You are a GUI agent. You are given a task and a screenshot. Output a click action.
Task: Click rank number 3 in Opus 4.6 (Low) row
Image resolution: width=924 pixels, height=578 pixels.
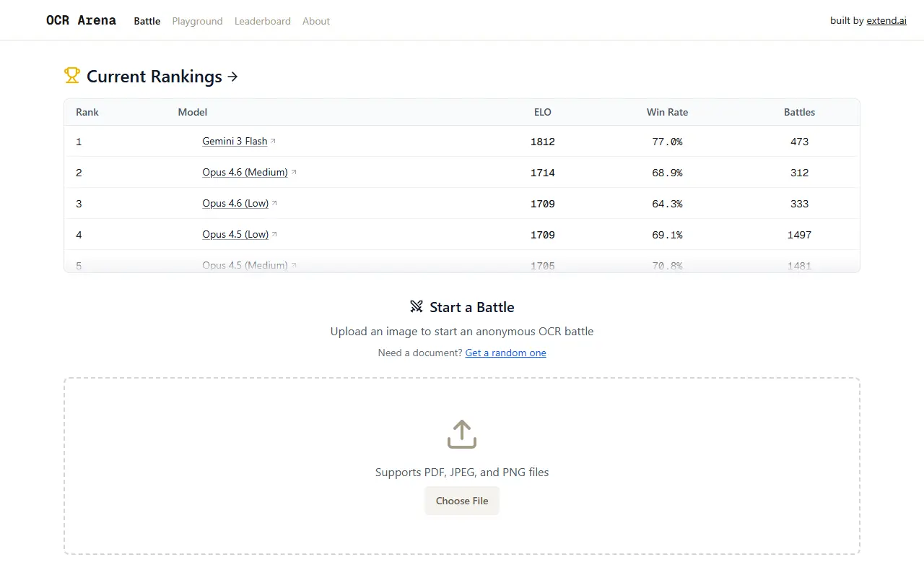coord(79,204)
